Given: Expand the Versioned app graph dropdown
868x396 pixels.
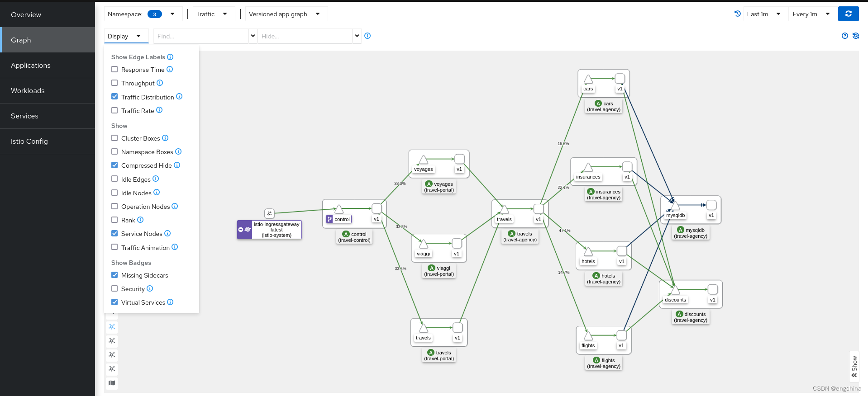Looking at the screenshot, I should point(286,14).
